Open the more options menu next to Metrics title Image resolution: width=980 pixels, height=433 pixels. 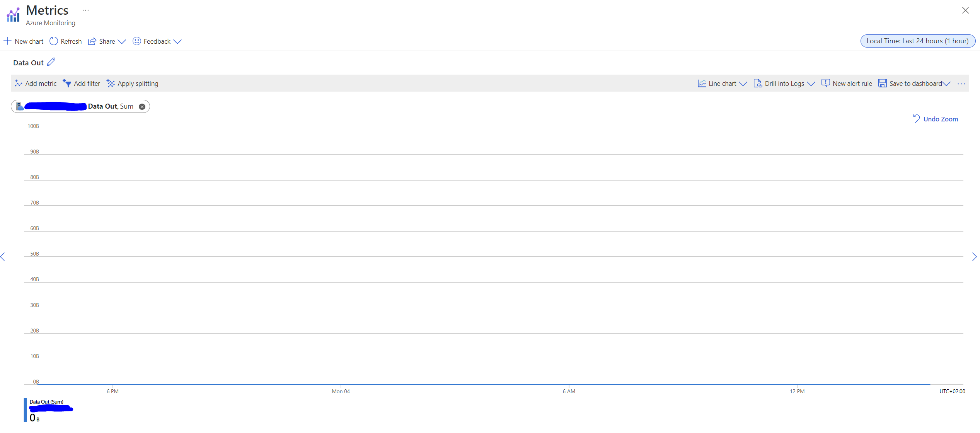85,10
